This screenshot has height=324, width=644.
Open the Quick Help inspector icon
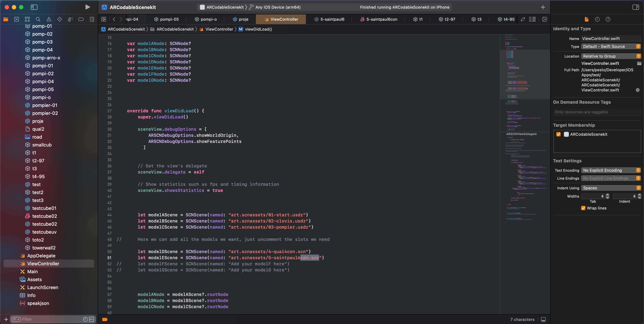(608, 19)
